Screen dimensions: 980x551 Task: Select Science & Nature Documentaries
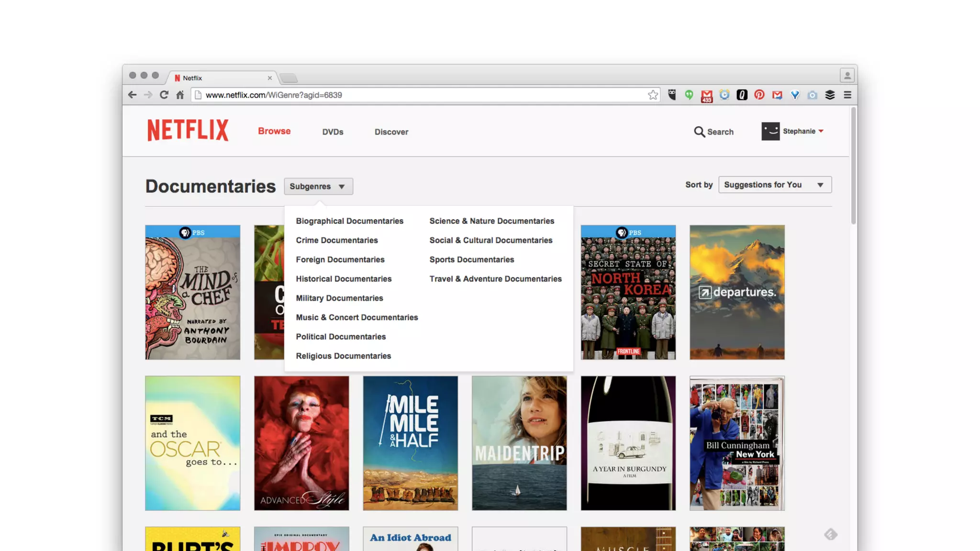click(491, 221)
